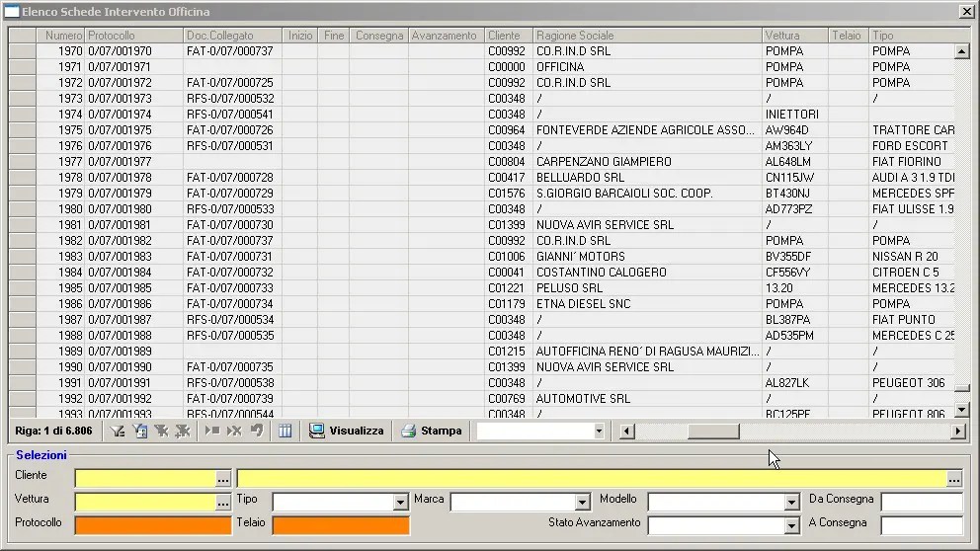Click the orange Protocollo input field
The image size is (980, 551).
(x=153, y=525)
